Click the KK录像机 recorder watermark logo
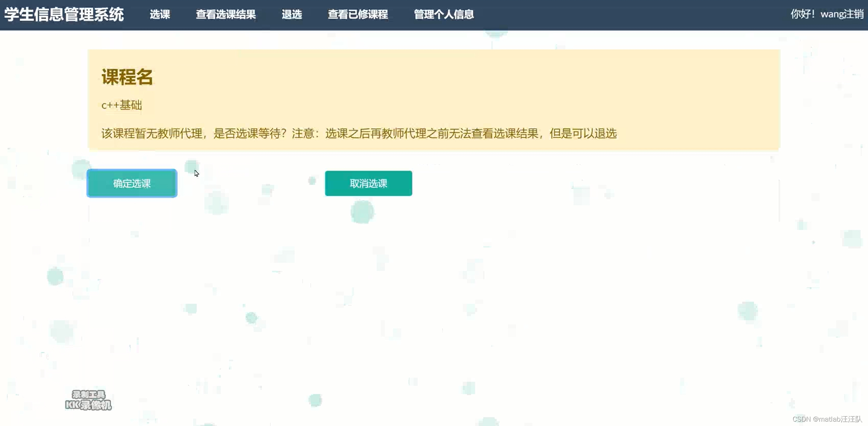Screen dimensions: 868x426 click(x=88, y=405)
